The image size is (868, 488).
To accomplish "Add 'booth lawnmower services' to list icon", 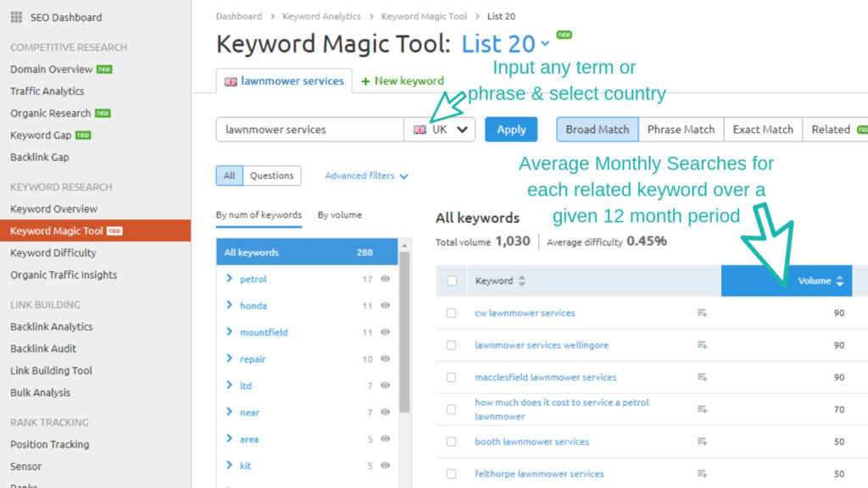I will click(702, 441).
